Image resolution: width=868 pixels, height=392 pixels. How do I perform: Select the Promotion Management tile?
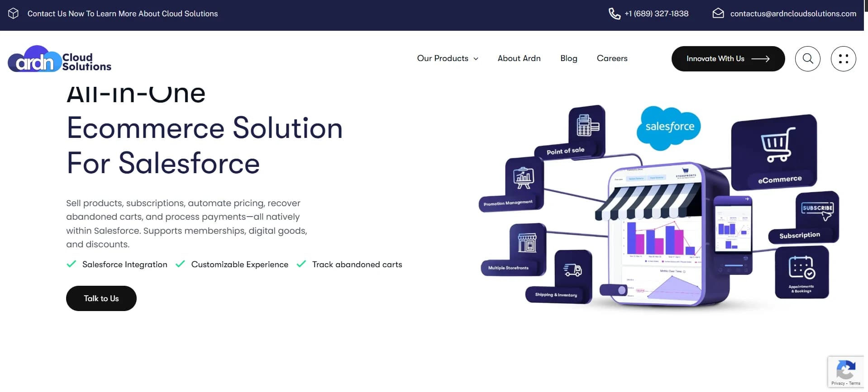click(x=512, y=184)
